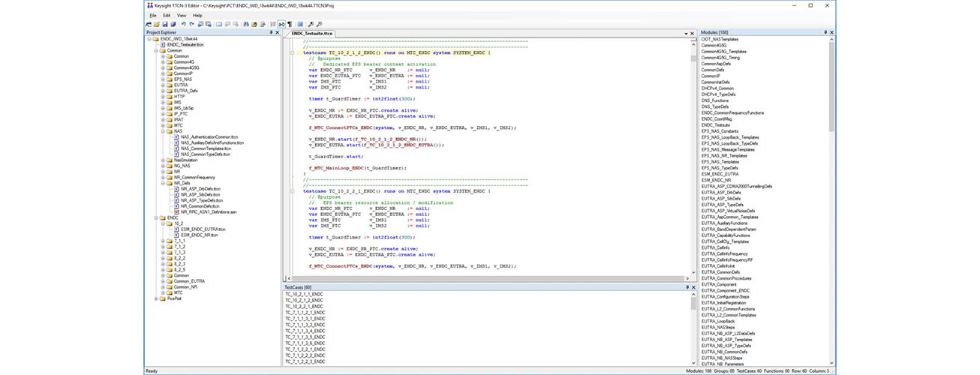Toggle the pilcrow show-whitespace icon
980x375 pixels.
point(290,24)
